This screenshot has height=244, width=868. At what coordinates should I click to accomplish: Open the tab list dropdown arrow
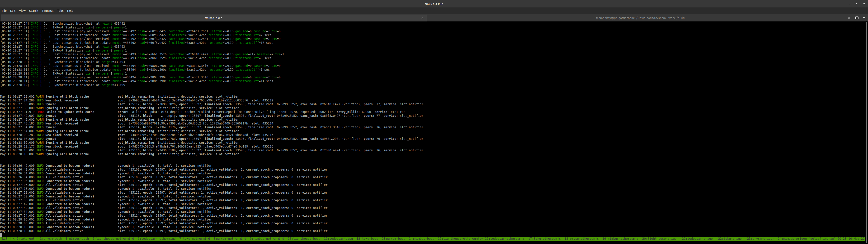coord(864,18)
